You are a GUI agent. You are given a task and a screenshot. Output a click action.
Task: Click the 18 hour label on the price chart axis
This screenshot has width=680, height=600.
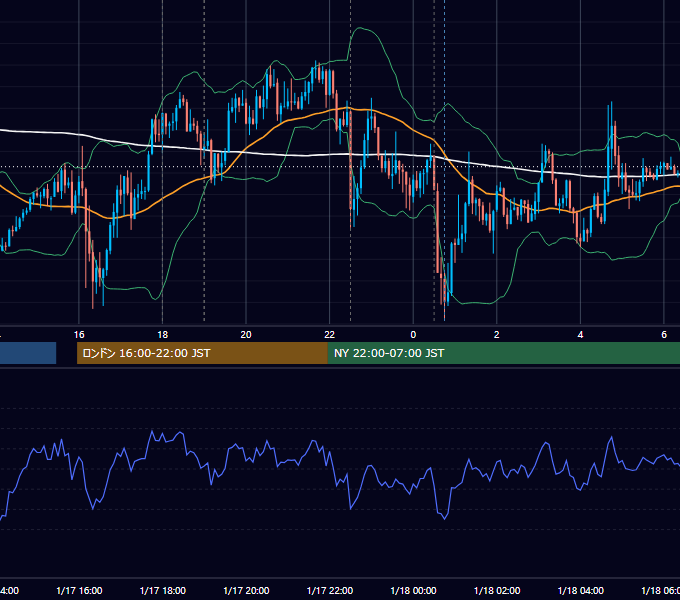[x=162, y=335]
